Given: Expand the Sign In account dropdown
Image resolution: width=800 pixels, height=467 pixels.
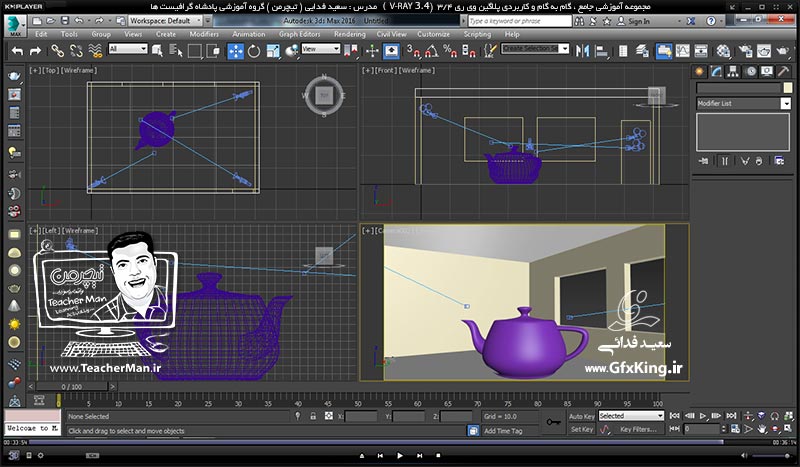Looking at the screenshot, I should pyautogui.click(x=679, y=21).
